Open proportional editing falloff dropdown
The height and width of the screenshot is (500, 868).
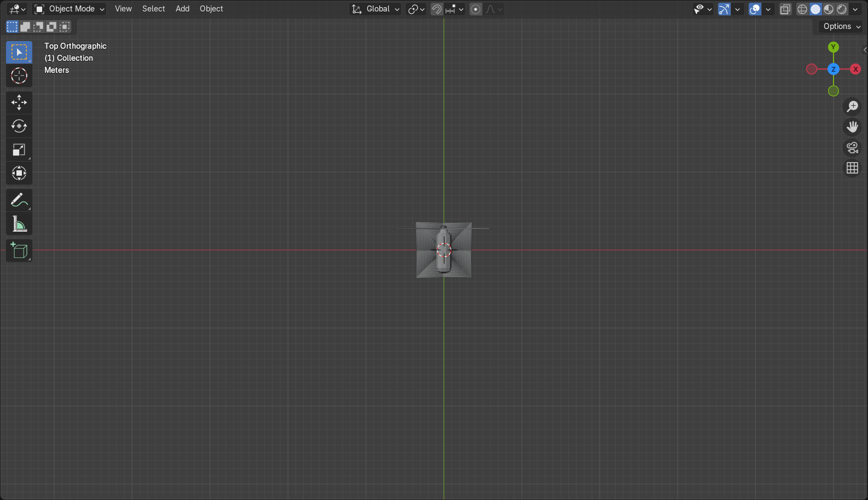pyautogui.click(x=494, y=9)
